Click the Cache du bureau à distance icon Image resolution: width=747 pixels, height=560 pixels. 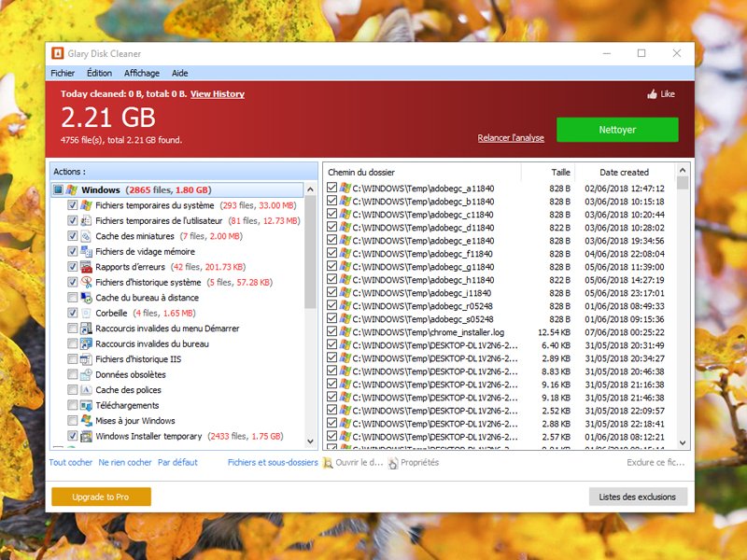pyautogui.click(x=86, y=298)
